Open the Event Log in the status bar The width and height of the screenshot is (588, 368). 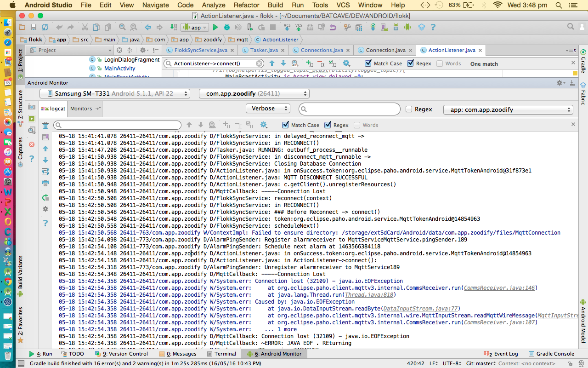tap(502, 354)
